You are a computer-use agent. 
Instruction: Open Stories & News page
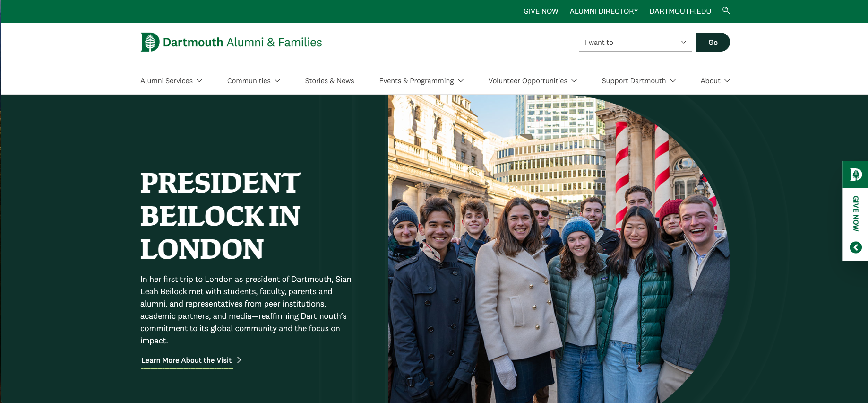point(329,81)
